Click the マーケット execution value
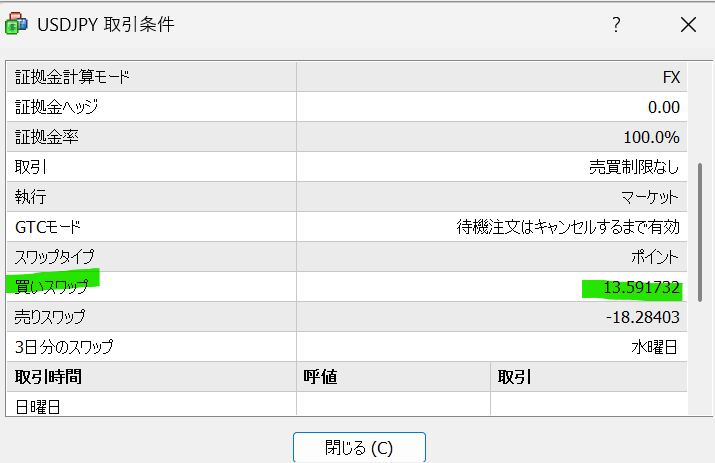 (x=650, y=197)
